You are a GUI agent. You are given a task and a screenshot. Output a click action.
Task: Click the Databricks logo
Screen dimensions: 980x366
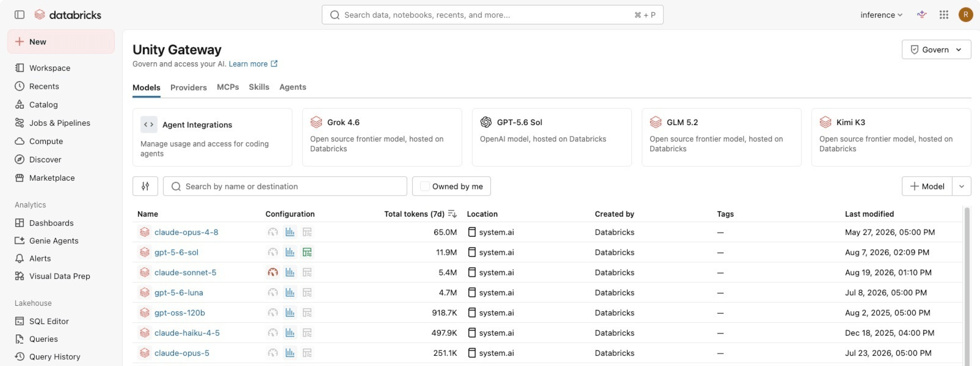pyautogui.click(x=68, y=15)
